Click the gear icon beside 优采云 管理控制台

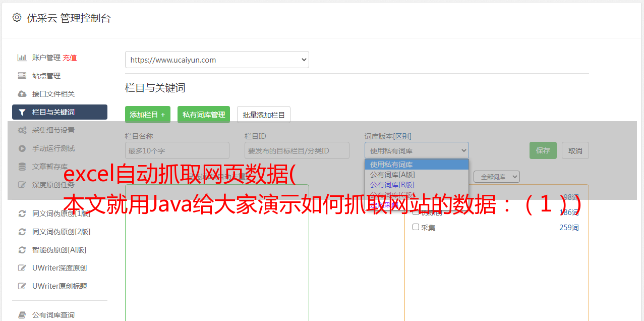point(17,18)
